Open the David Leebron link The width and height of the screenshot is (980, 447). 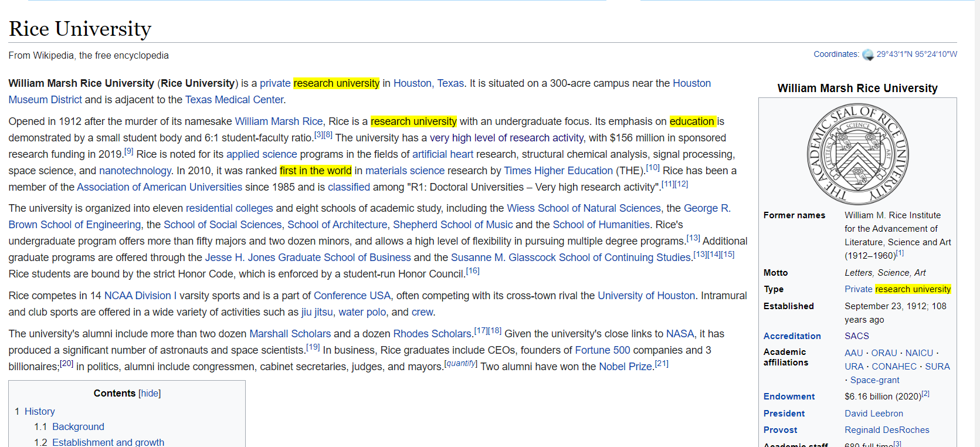[874, 414]
